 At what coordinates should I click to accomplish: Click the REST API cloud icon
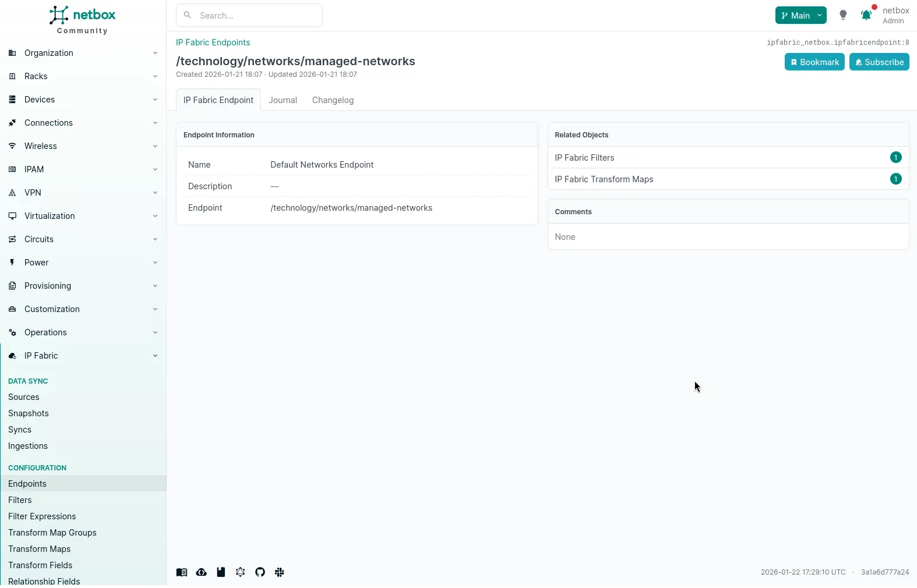201,572
